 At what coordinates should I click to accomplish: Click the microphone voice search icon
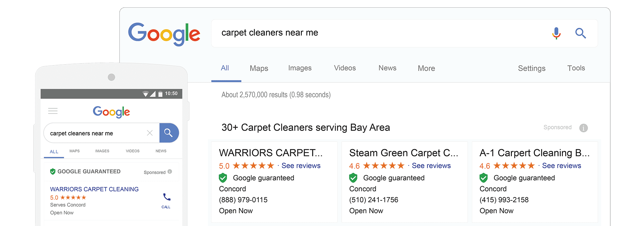556,33
